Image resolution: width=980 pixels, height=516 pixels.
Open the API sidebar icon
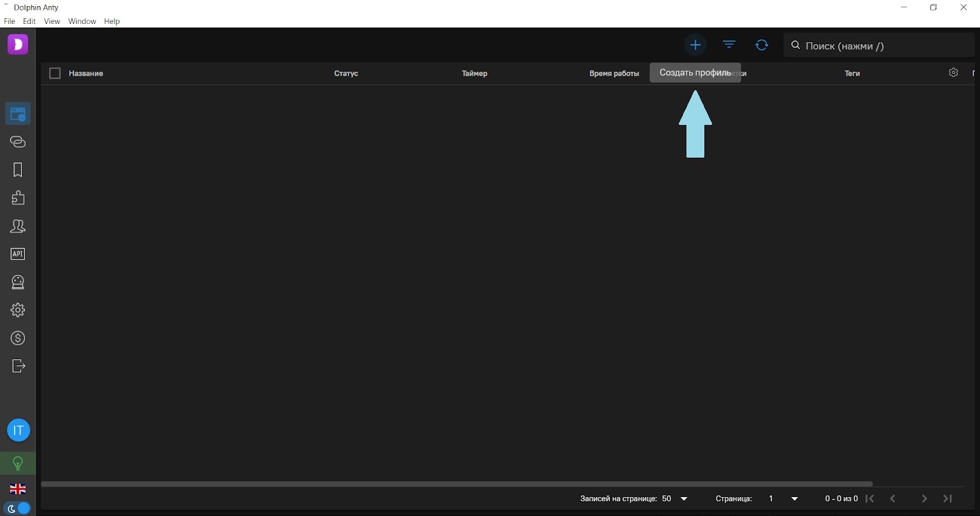tap(18, 254)
